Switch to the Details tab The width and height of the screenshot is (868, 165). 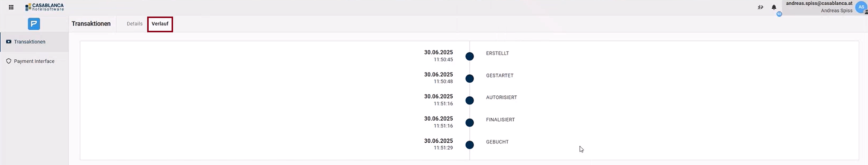[x=134, y=24]
